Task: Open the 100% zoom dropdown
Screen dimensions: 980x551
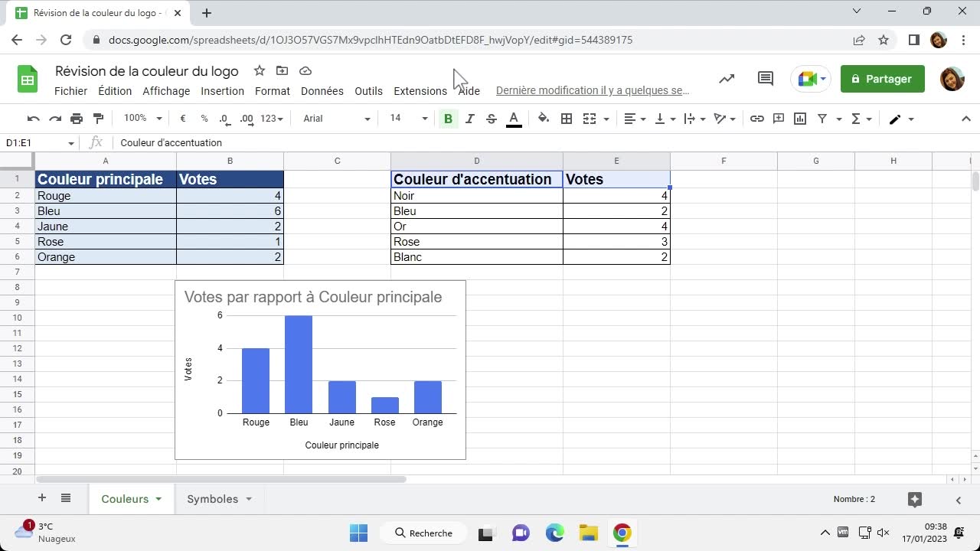Action: (x=143, y=119)
